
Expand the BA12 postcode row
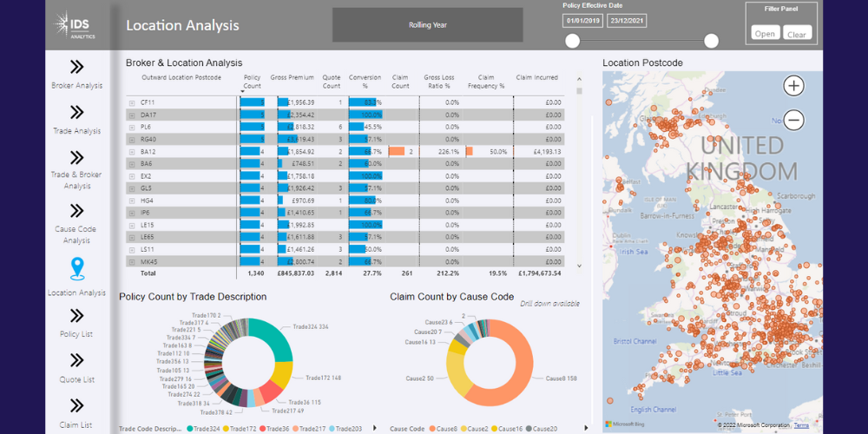coord(132,151)
